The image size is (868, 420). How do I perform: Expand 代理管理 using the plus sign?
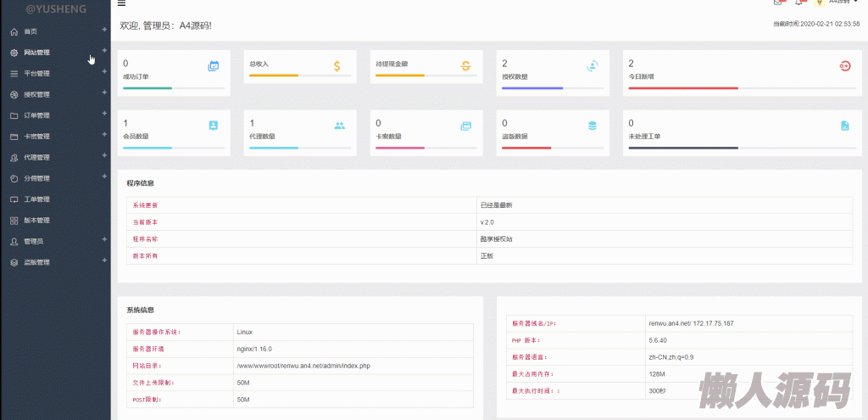tap(104, 156)
